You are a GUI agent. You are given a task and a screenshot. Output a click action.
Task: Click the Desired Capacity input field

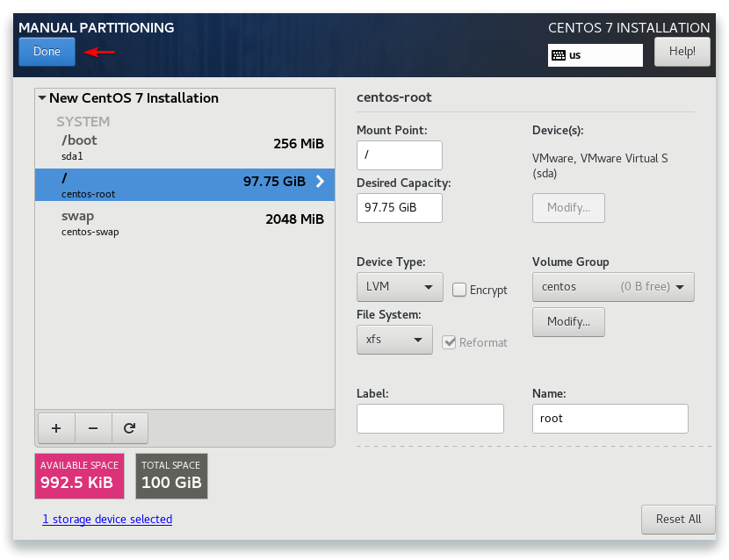(400, 208)
